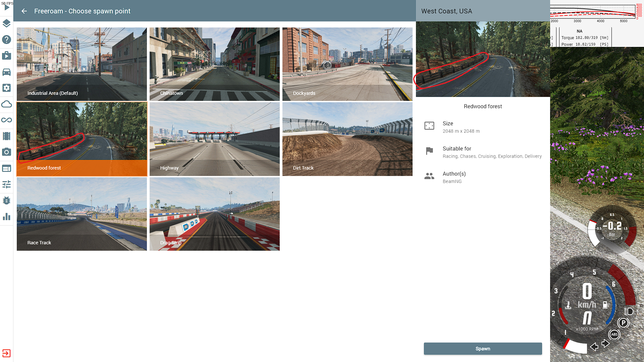Open the vehicle config gear icon
The height and width of the screenshot is (362, 644).
point(7,88)
